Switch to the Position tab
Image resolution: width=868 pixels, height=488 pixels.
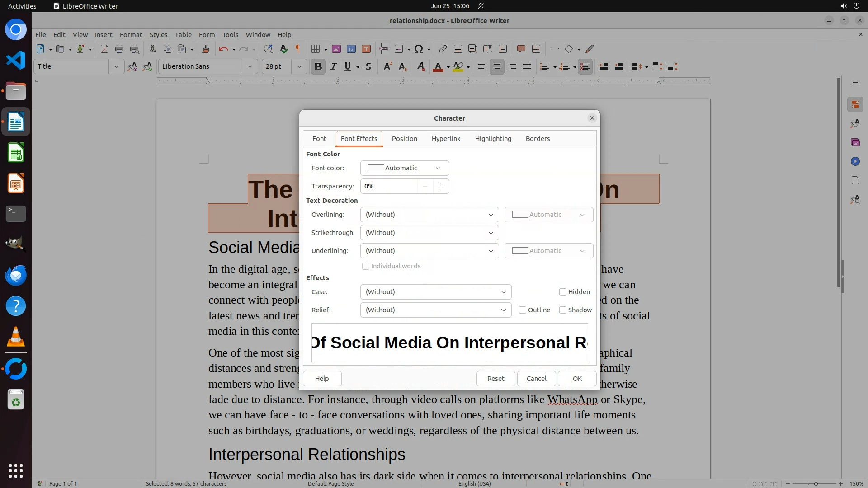point(404,139)
